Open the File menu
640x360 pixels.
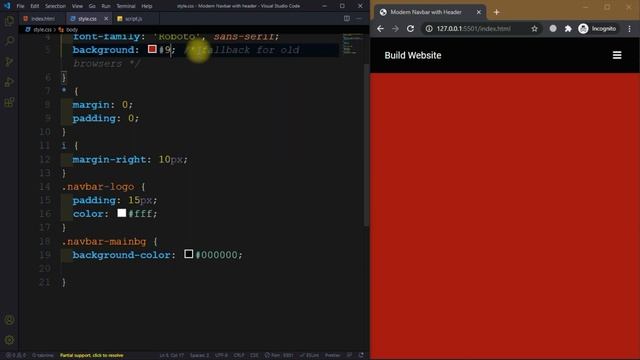pos(20,6)
